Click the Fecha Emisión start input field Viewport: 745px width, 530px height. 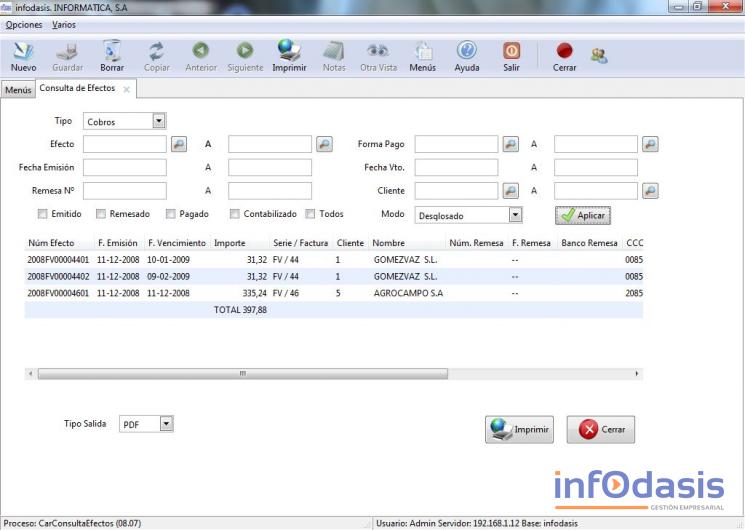(125, 167)
